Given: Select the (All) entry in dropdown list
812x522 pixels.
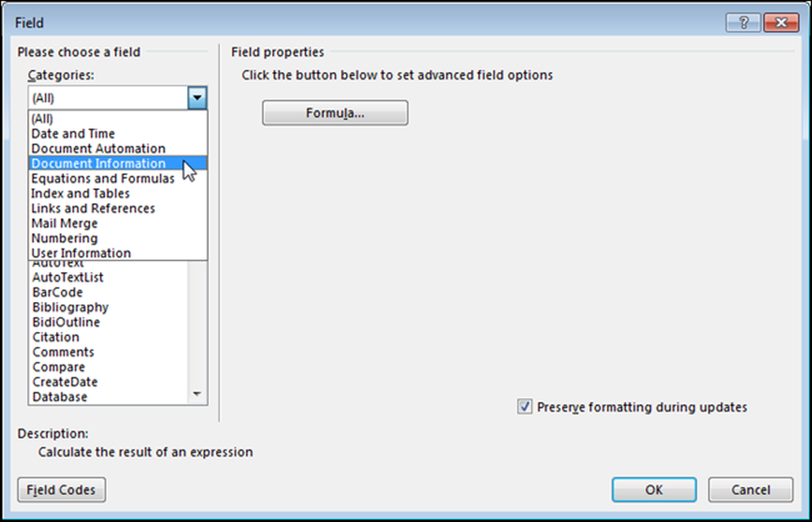Looking at the screenshot, I should pos(118,119).
